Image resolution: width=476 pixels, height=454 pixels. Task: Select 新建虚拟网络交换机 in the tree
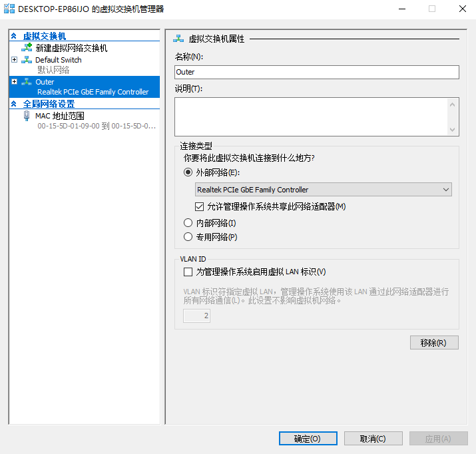(71, 48)
